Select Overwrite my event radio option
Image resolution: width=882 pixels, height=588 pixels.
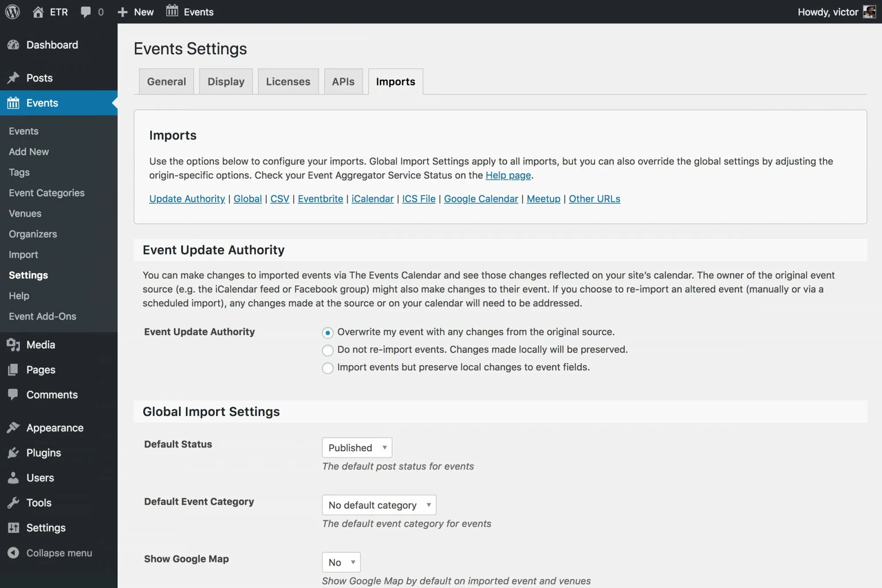coord(328,333)
